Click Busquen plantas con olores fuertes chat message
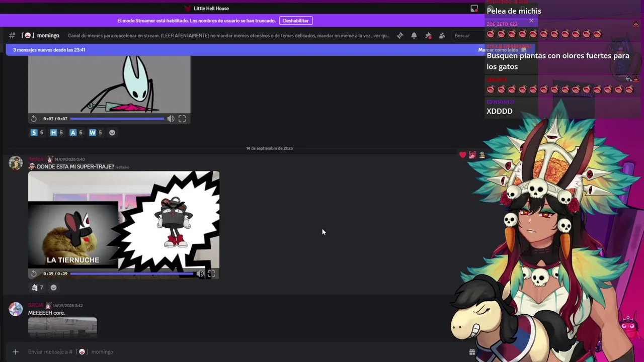This screenshot has width=644, height=362. (x=558, y=61)
